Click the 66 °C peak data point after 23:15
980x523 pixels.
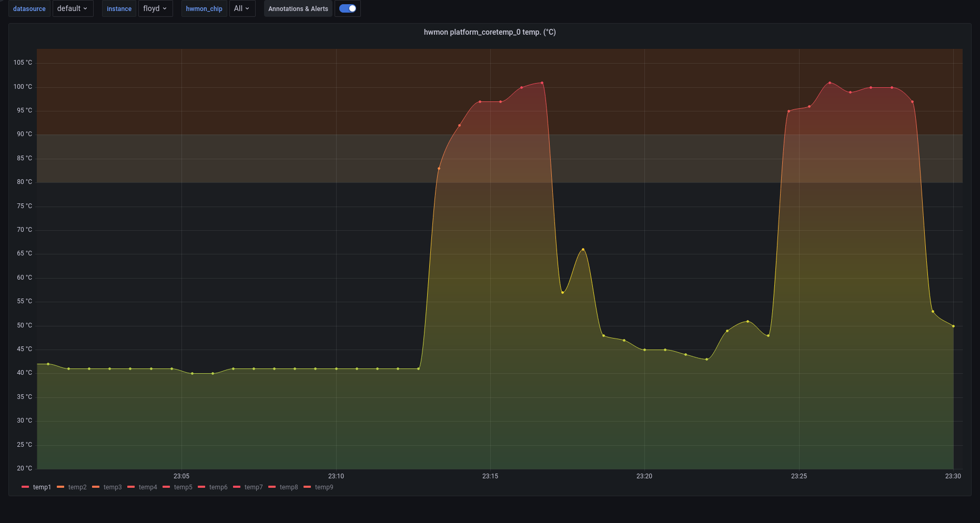point(583,249)
